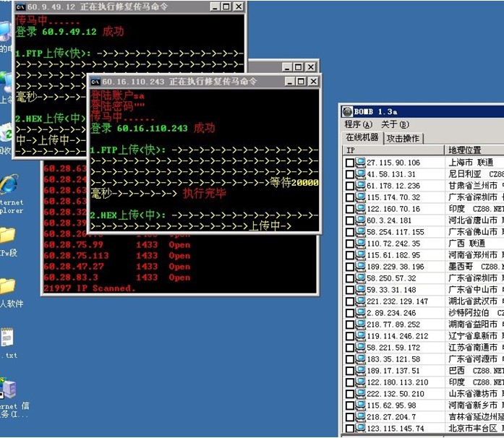504x438 pixels.
Task: Select row 60.28.83.3 in scanner output
Action: tap(117, 278)
